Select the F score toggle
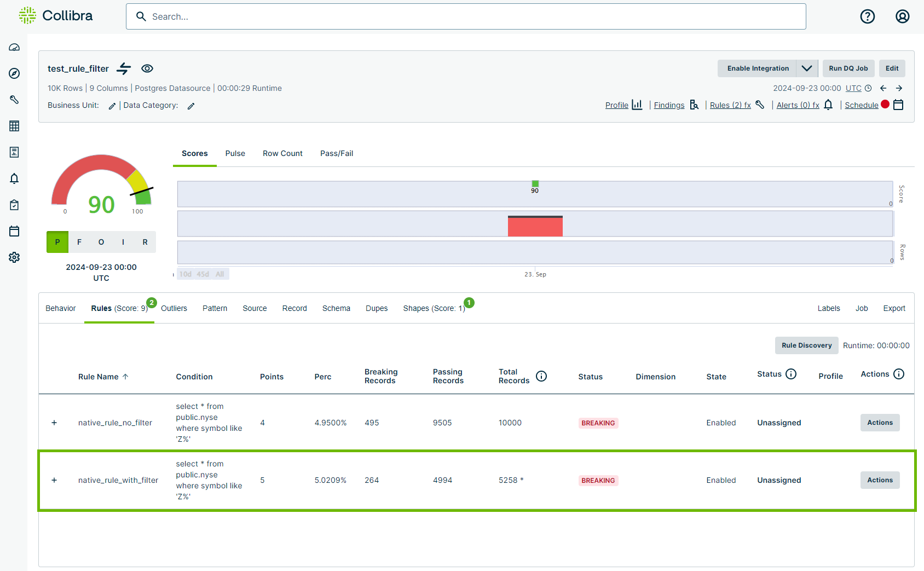This screenshot has height=571, width=924. (x=79, y=242)
